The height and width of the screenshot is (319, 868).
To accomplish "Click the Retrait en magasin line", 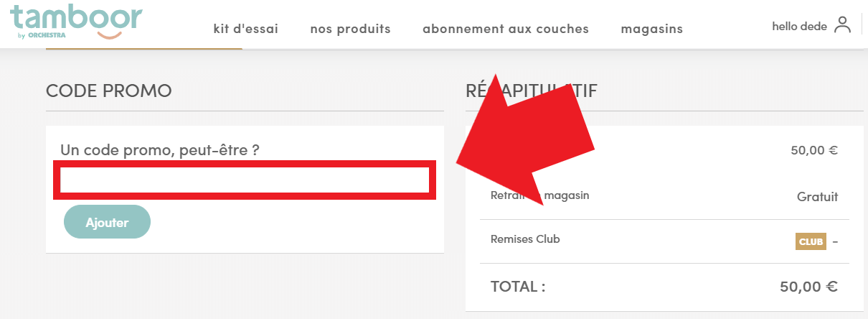I will [540, 195].
